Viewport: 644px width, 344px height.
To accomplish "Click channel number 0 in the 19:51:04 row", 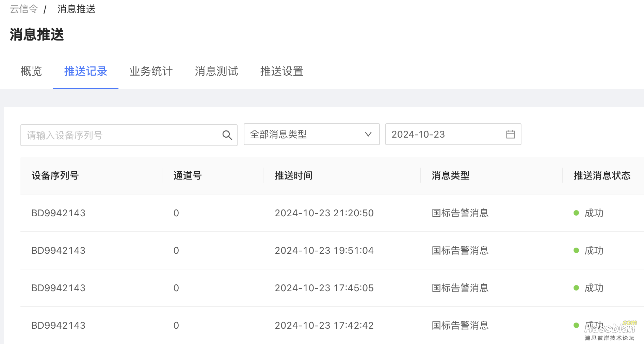I will pos(176,250).
